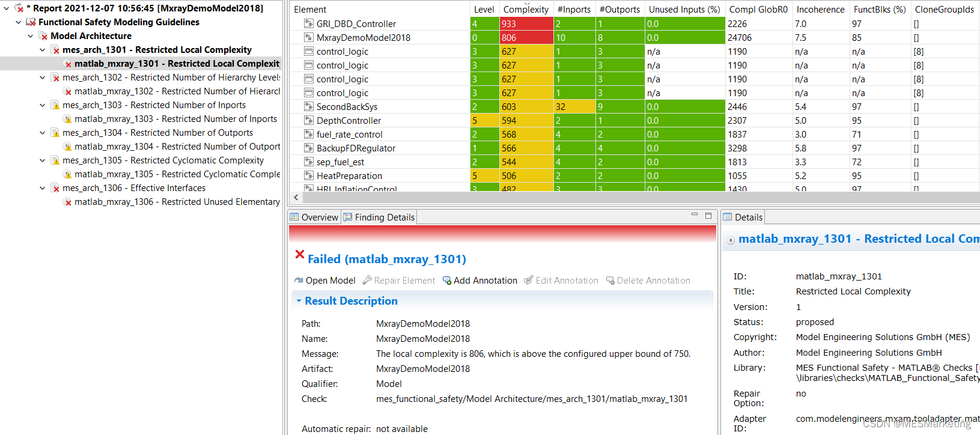Click the Report root node icon

pos(19,8)
